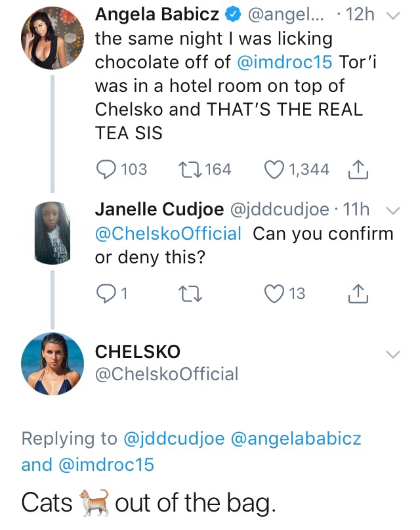
Task: Open @imdroc15 in the Replying to line
Action: click(106, 464)
